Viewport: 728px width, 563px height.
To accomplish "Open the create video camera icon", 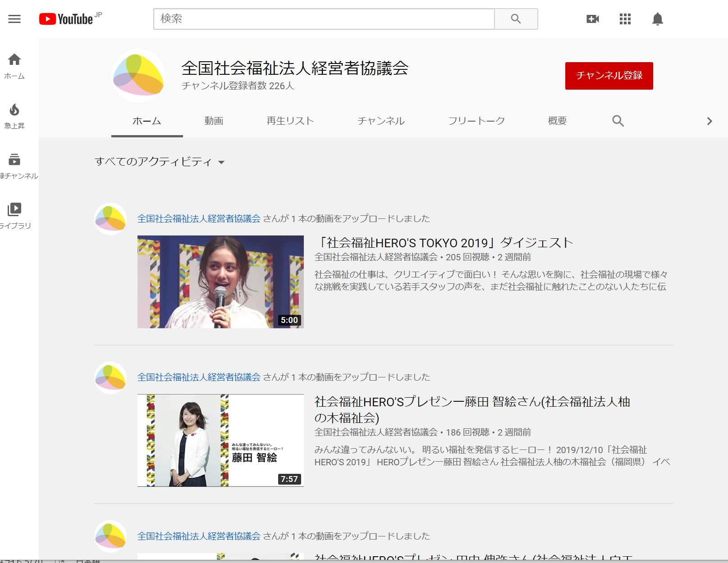I will (x=593, y=19).
